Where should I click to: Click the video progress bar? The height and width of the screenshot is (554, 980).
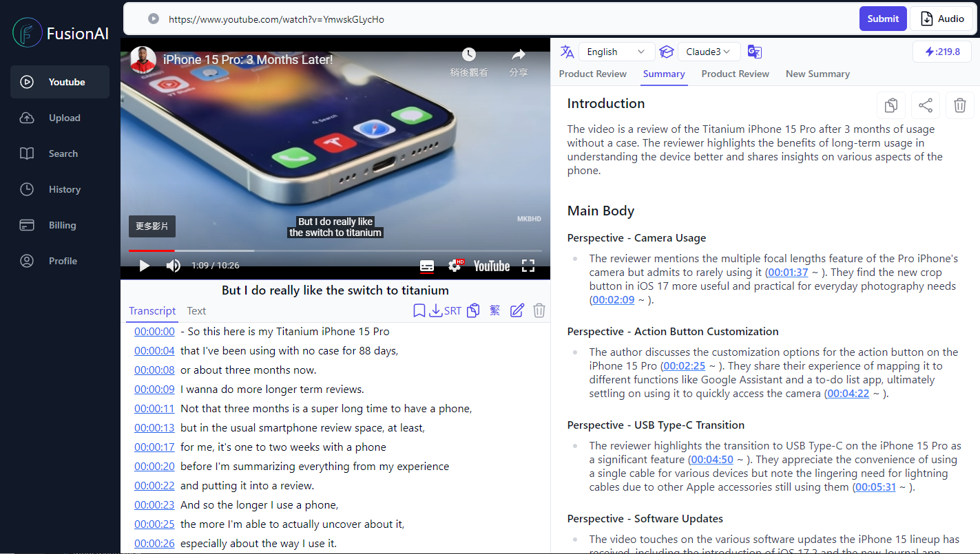335,251
